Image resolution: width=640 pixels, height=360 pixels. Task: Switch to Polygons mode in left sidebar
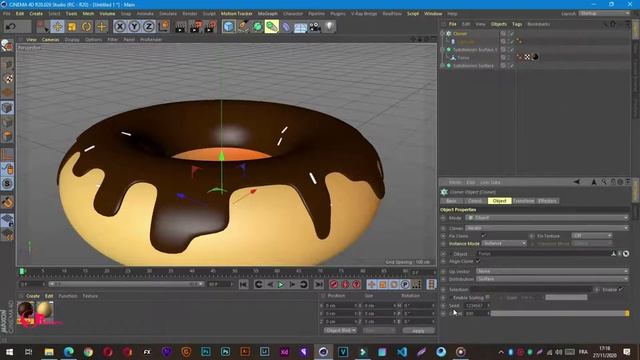tap(8, 137)
